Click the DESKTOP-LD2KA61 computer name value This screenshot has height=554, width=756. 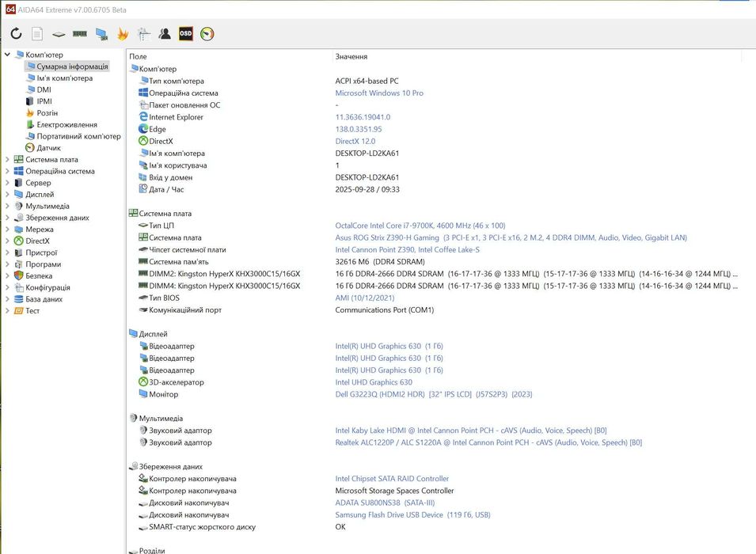367,154
